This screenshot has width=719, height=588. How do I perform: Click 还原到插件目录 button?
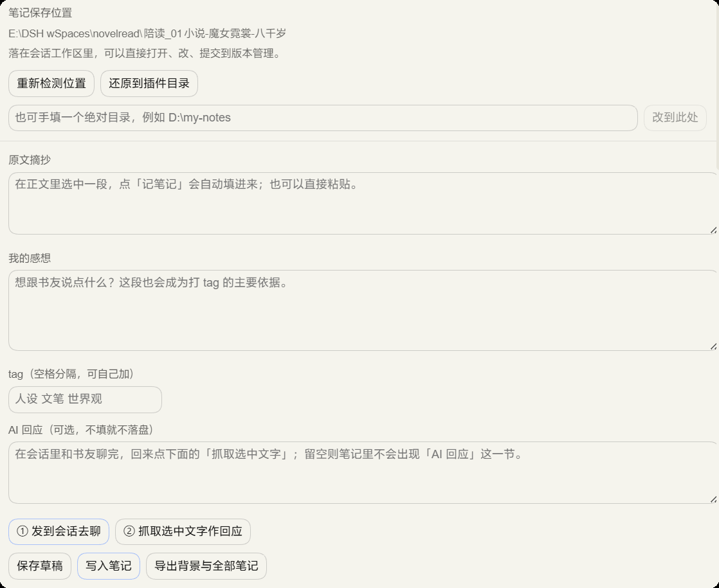click(x=149, y=84)
